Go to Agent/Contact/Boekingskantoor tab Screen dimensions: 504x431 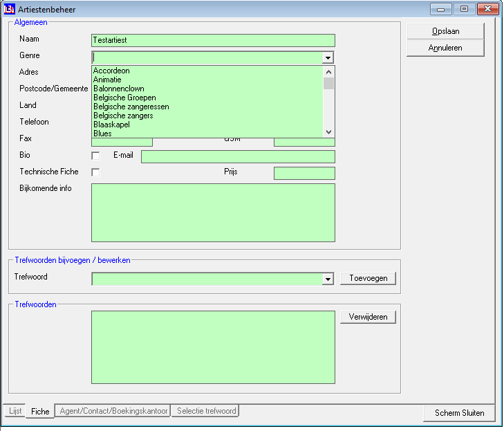tap(113, 411)
